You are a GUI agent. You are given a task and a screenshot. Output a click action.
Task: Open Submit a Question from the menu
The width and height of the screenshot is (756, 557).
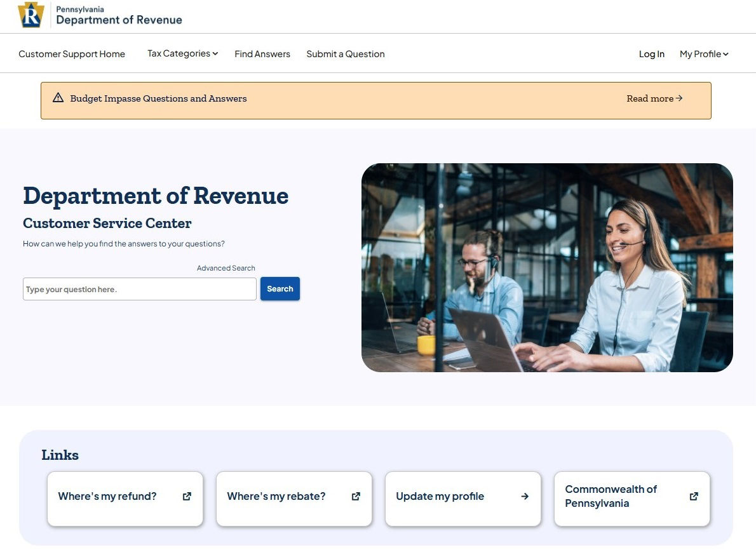point(345,54)
